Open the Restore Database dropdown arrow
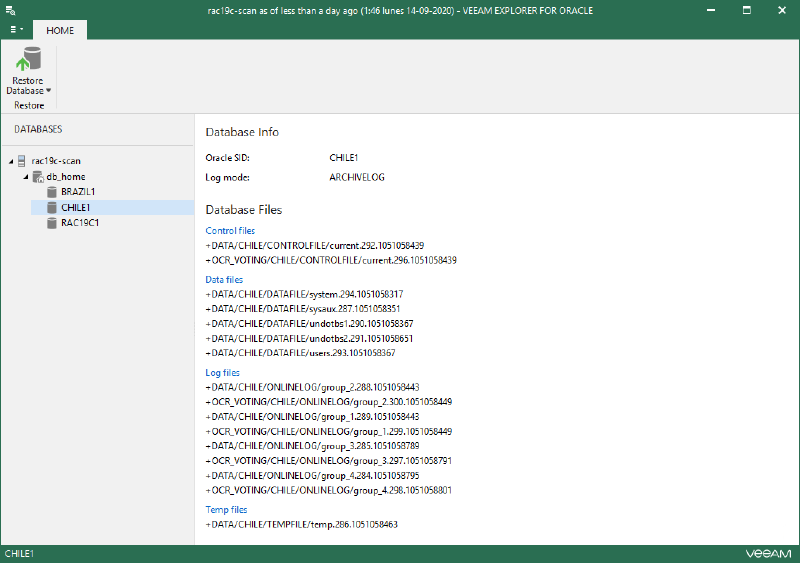Screen dimensions: 800x564 [x=48, y=91]
